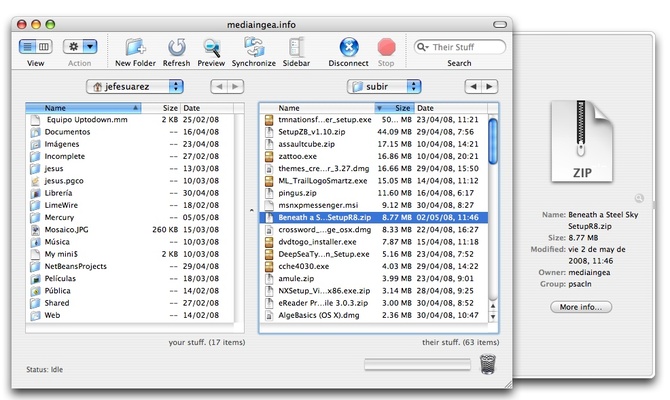Go forward in remote pane history
The image size is (670, 400).
(x=490, y=86)
